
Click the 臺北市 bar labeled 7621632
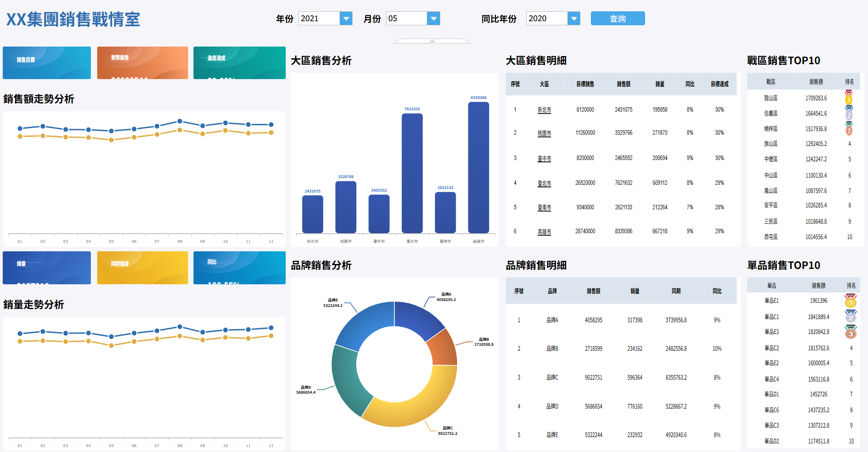point(412,174)
